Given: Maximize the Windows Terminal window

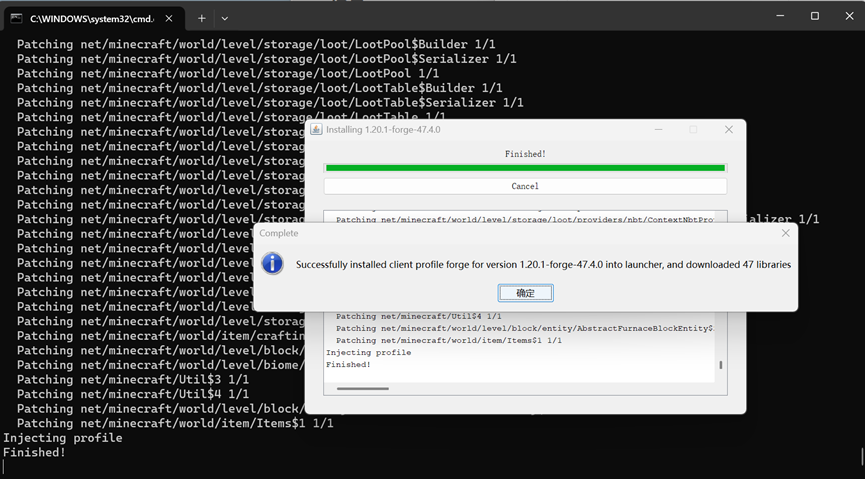Looking at the screenshot, I should (815, 16).
